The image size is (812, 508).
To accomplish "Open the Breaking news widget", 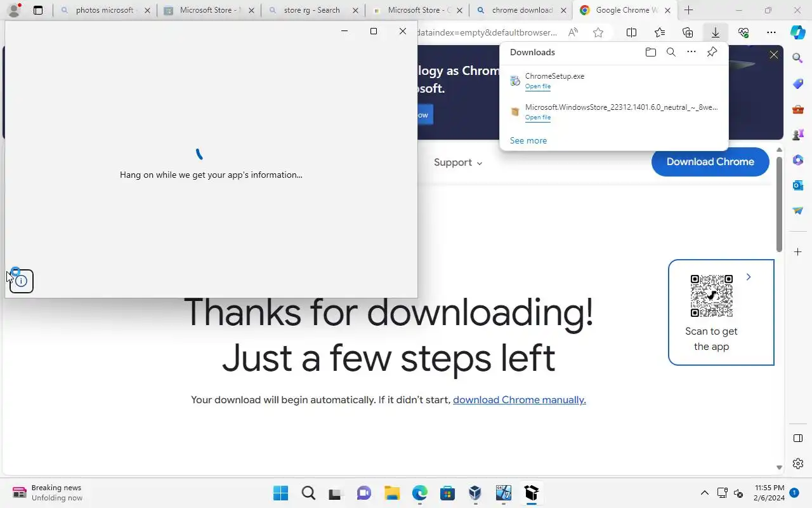I will (x=48, y=493).
